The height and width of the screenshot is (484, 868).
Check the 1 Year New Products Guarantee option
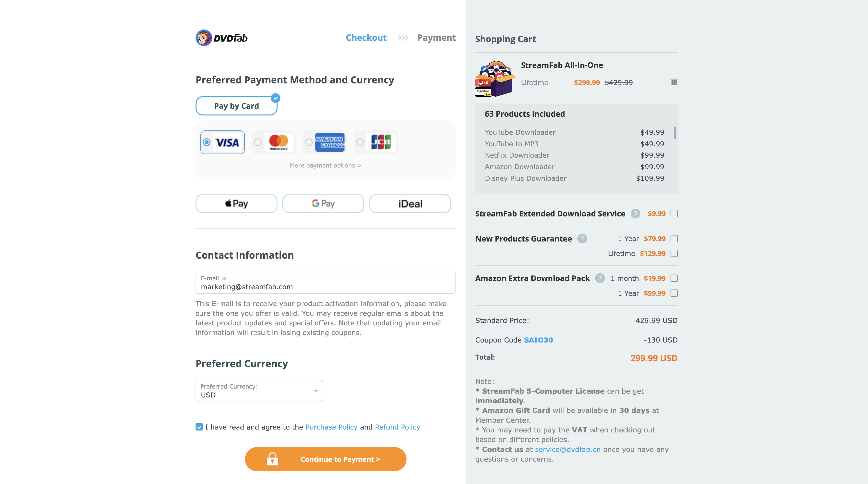674,238
